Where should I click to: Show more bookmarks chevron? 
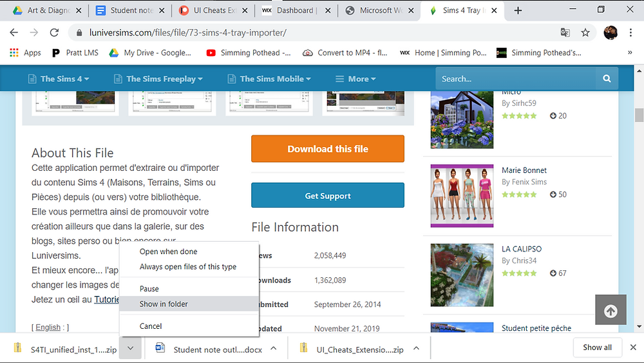(x=630, y=53)
